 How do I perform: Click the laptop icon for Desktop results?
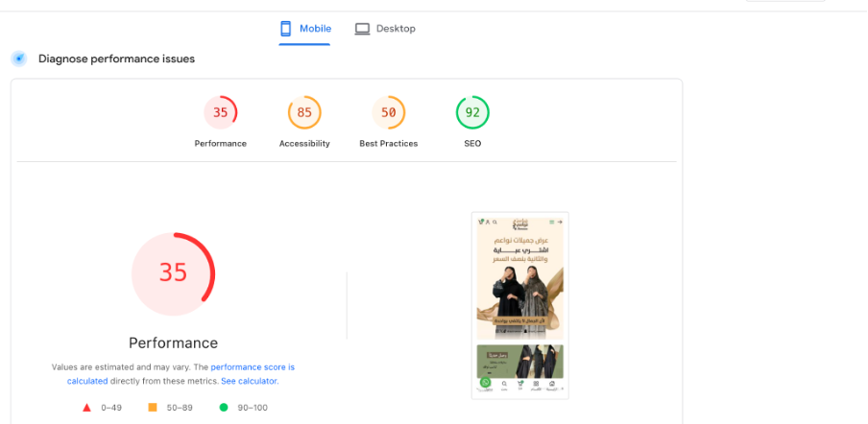click(362, 29)
